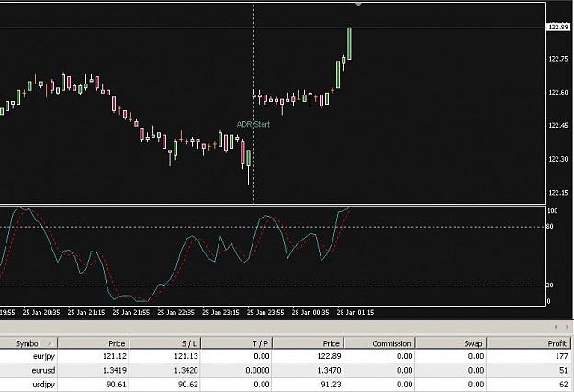Image resolution: width=574 pixels, height=392 pixels.
Task: Click the 28 Jan 00:35 time axis label
Action: tap(310, 312)
